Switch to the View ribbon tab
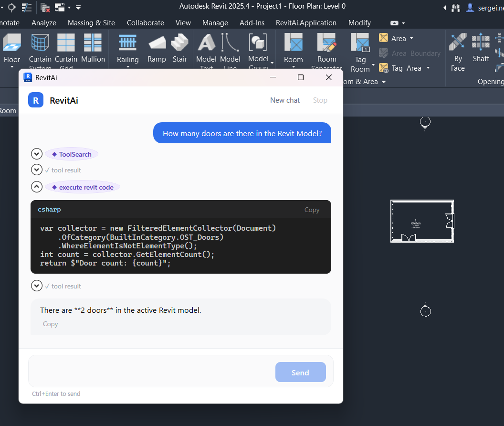This screenshot has height=426, width=504. tap(183, 23)
